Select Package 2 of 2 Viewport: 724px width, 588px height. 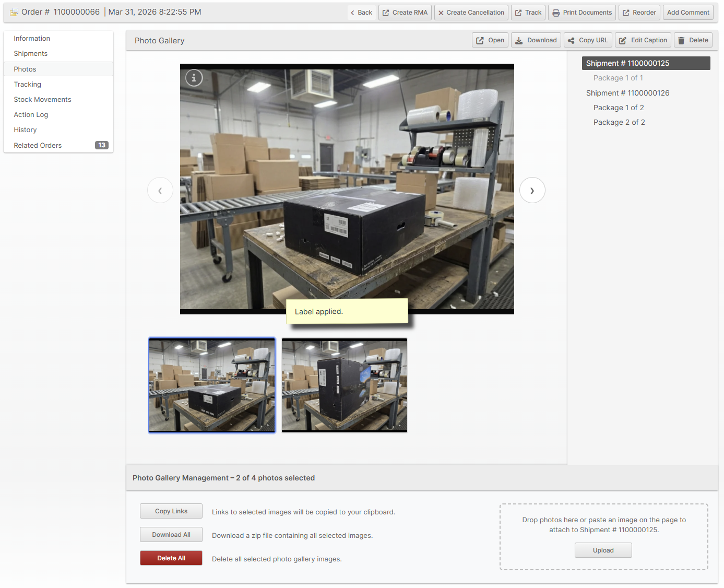click(619, 122)
